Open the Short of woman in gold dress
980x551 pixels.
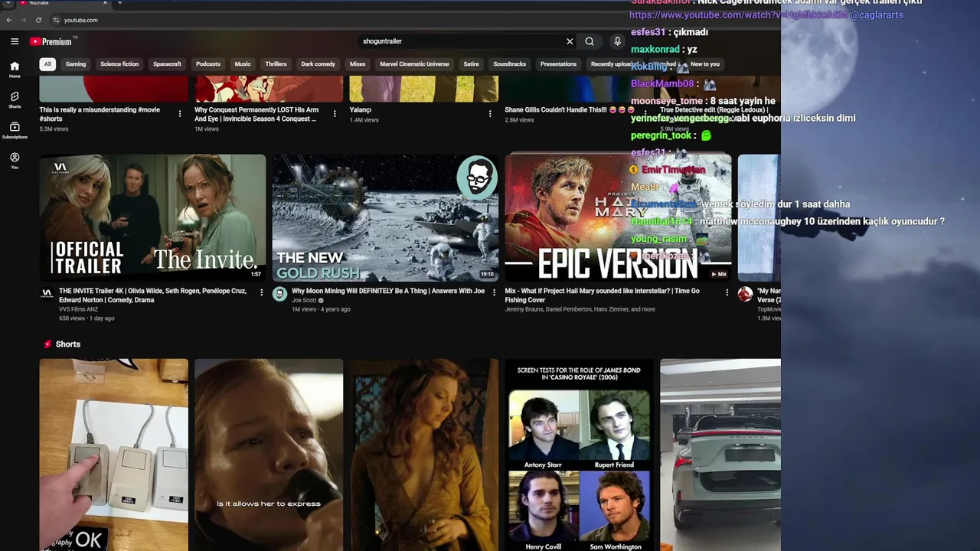424,455
